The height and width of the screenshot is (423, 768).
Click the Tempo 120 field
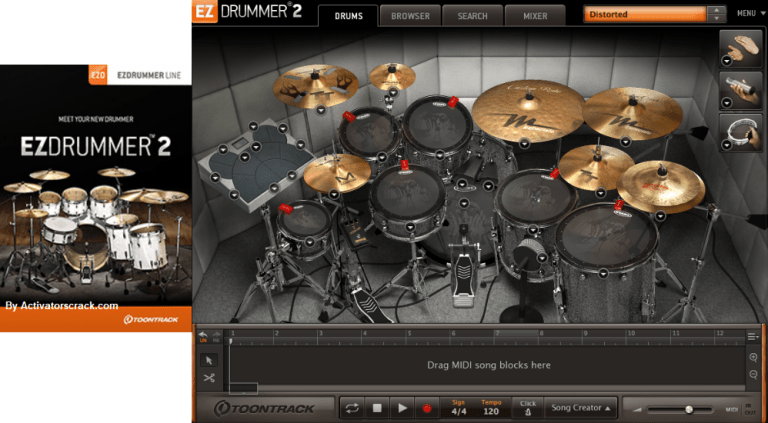coord(491,408)
